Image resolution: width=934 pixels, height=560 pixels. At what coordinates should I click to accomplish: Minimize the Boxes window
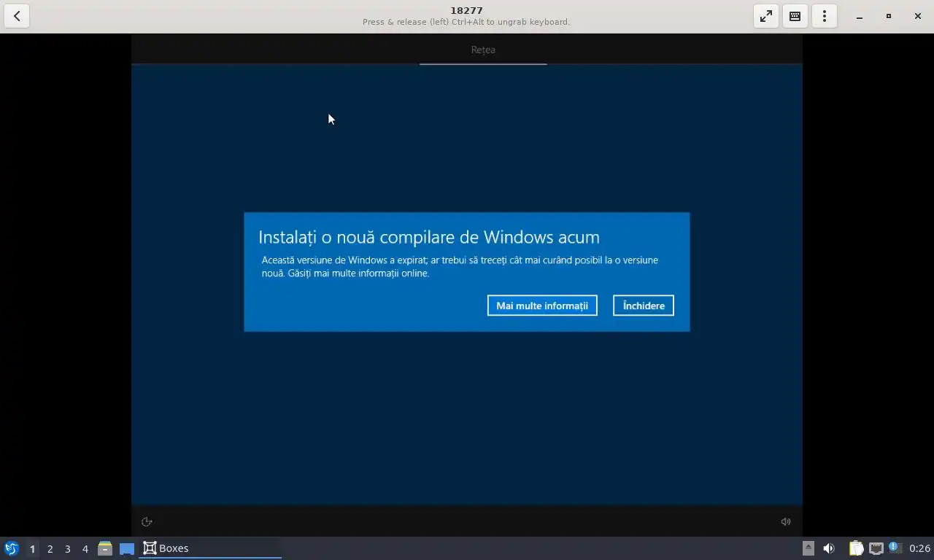point(860,16)
